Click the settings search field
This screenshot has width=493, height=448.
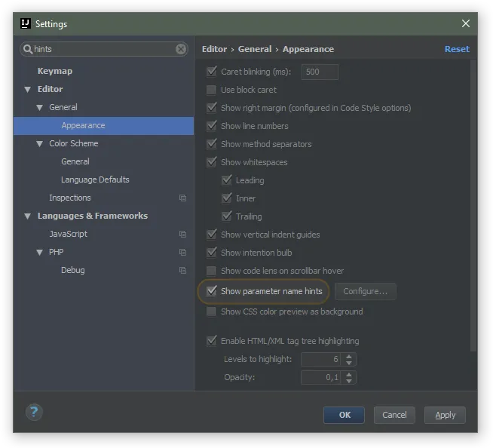pyautogui.click(x=104, y=49)
